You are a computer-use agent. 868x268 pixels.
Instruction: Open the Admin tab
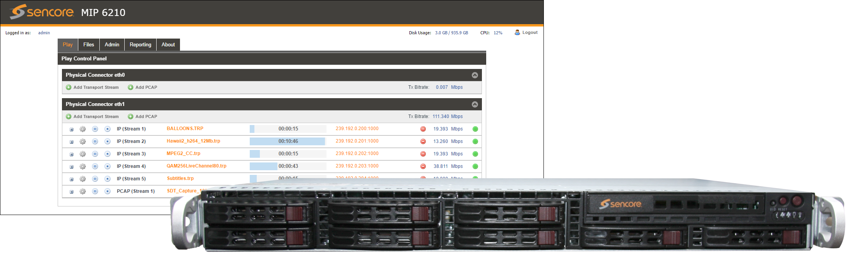click(112, 45)
